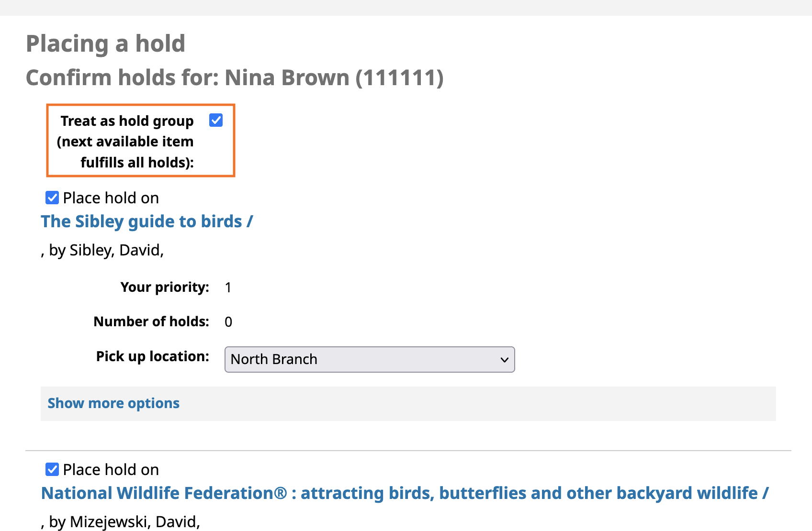Click the Number of holds label

(x=151, y=321)
